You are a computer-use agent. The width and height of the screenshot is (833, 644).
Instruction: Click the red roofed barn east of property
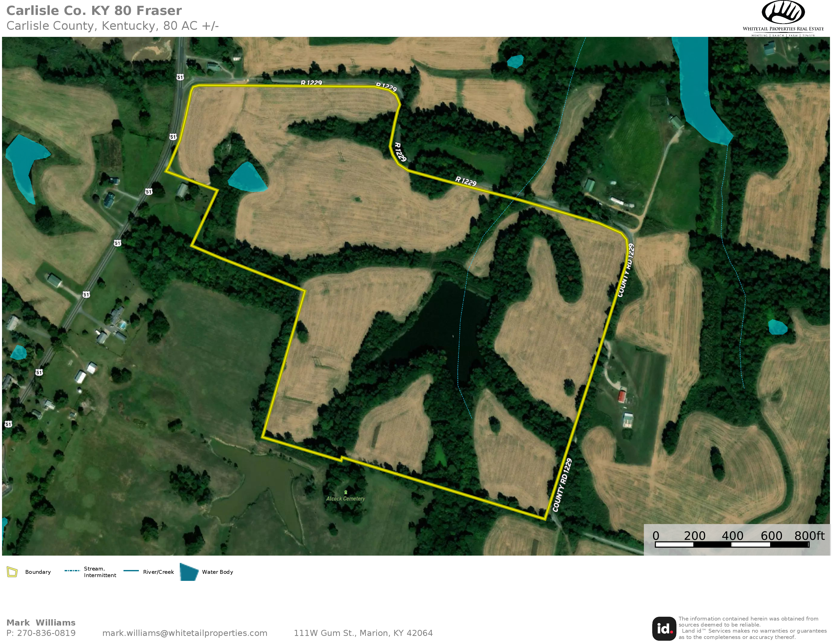[622, 396]
